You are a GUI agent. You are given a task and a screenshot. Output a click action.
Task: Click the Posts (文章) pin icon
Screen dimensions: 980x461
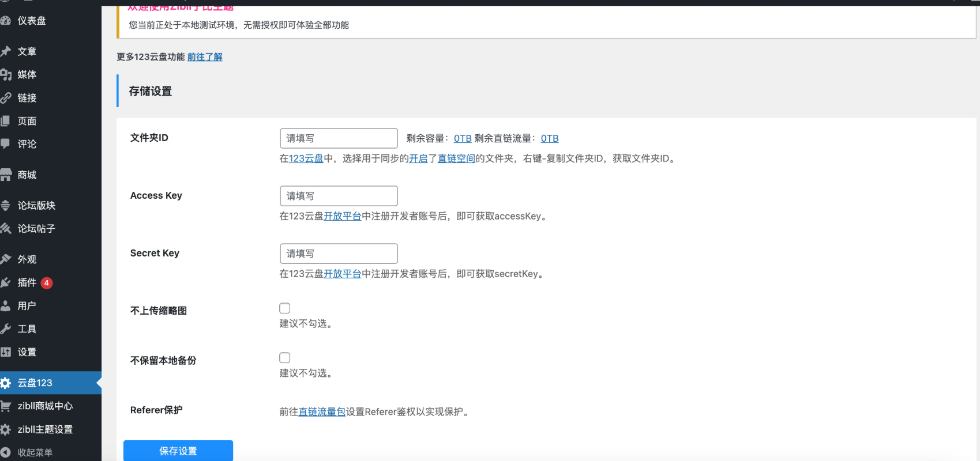pyautogui.click(x=6, y=51)
